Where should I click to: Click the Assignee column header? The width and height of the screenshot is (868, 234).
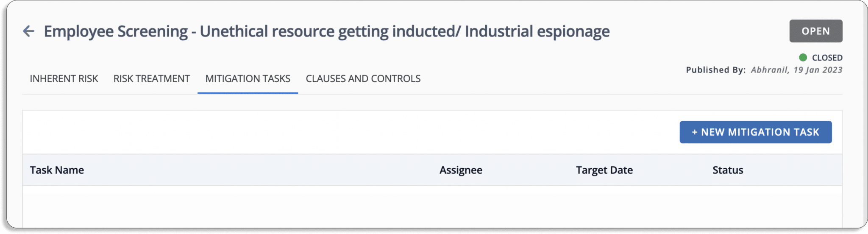(461, 170)
